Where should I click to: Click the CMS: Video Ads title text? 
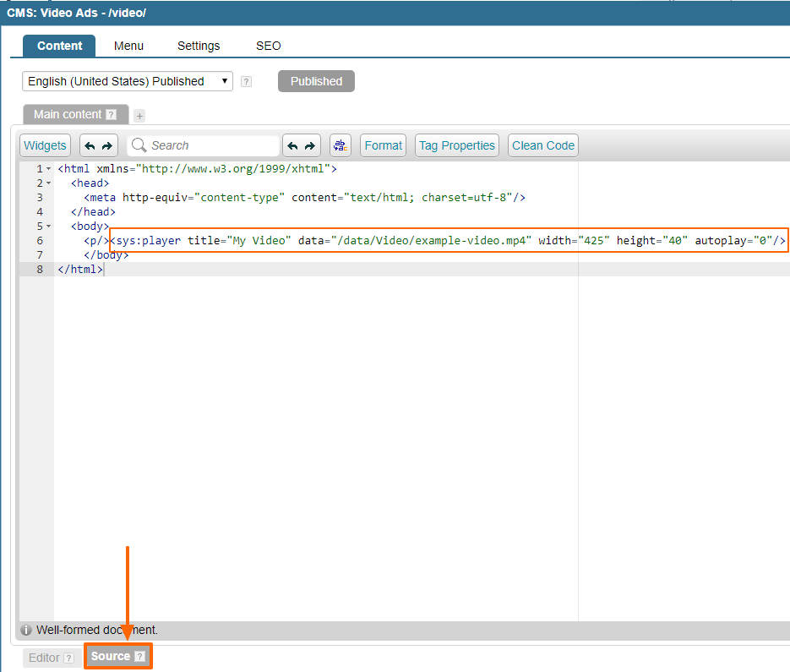coord(76,14)
